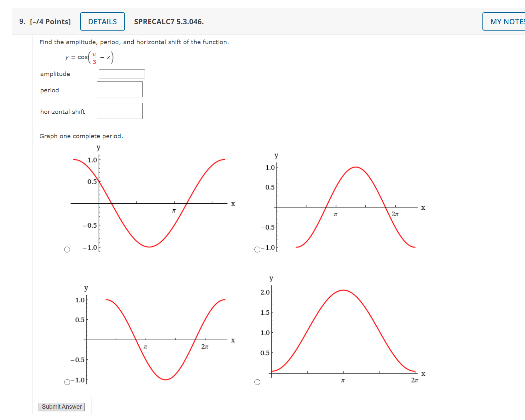
Task: Click the amplitude label text
Action: pyautogui.click(x=55, y=74)
